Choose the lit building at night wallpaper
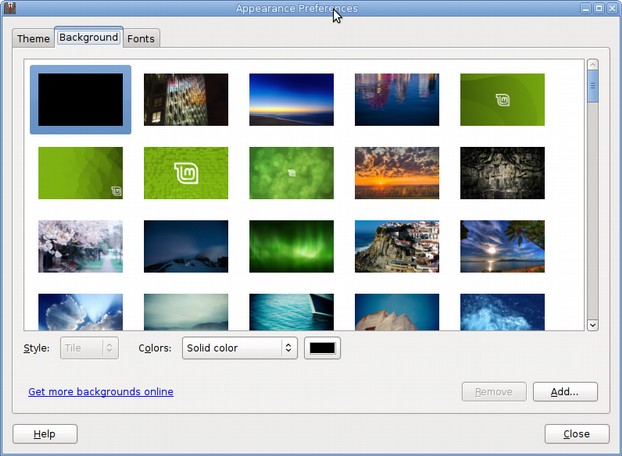This screenshot has height=456, width=622. point(186,100)
